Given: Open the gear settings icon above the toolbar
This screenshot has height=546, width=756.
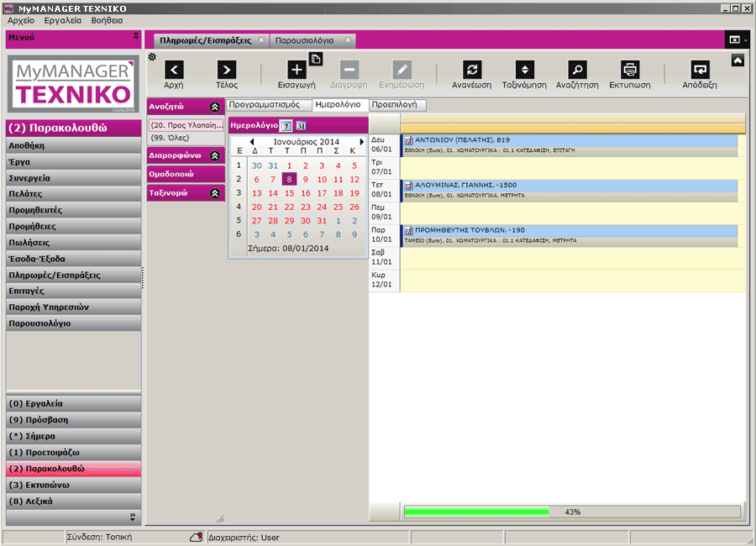Looking at the screenshot, I should [x=152, y=57].
